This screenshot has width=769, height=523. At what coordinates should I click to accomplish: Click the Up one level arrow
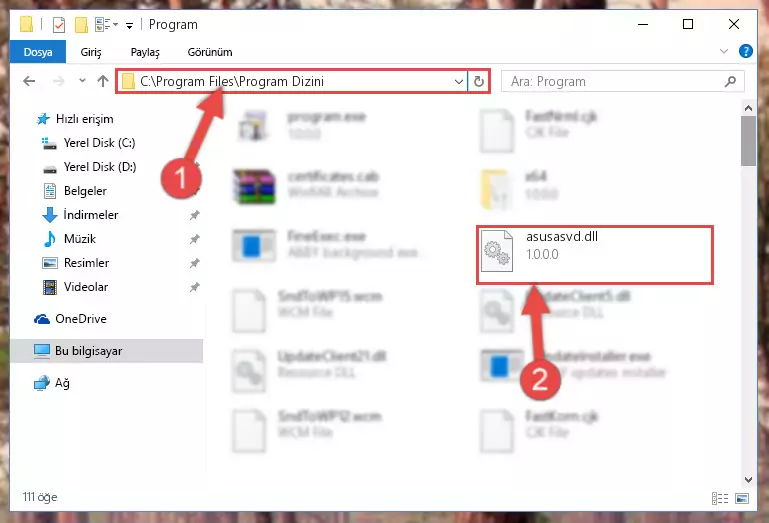pyautogui.click(x=103, y=81)
